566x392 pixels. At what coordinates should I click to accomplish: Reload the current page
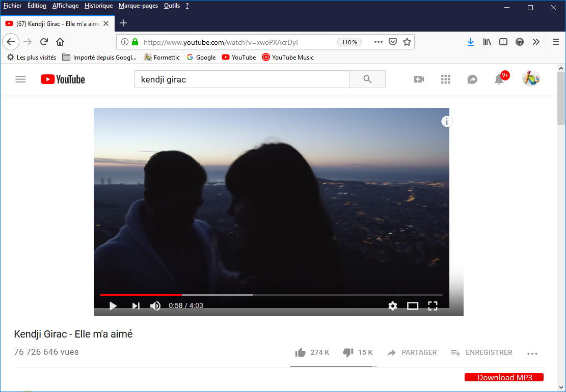pyautogui.click(x=44, y=42)
